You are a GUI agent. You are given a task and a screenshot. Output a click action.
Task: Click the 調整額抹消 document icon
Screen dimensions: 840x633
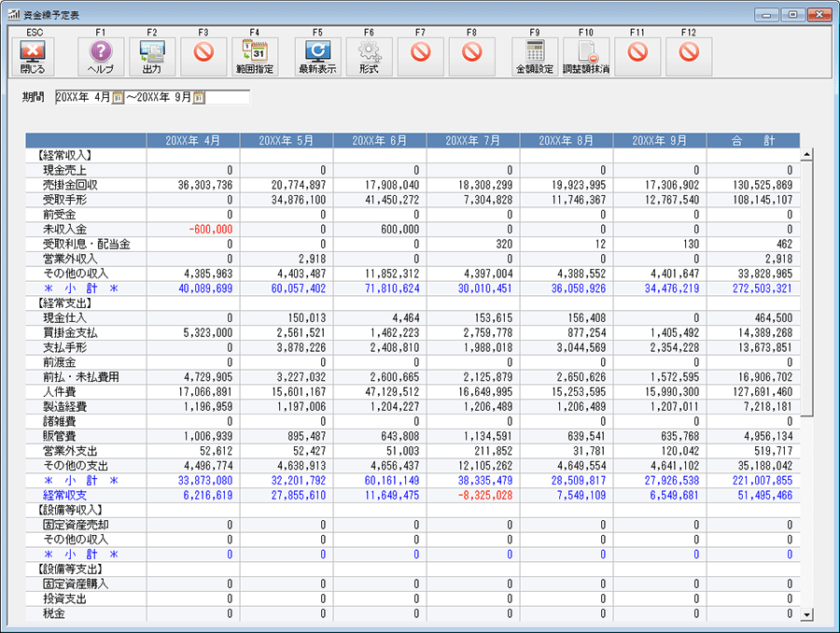586,56
